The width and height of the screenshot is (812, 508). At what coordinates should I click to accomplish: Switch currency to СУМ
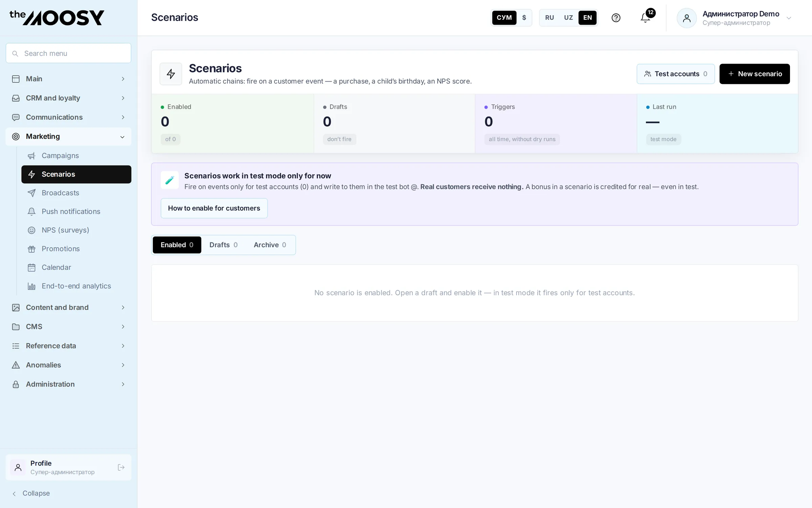tap(504, 18)
